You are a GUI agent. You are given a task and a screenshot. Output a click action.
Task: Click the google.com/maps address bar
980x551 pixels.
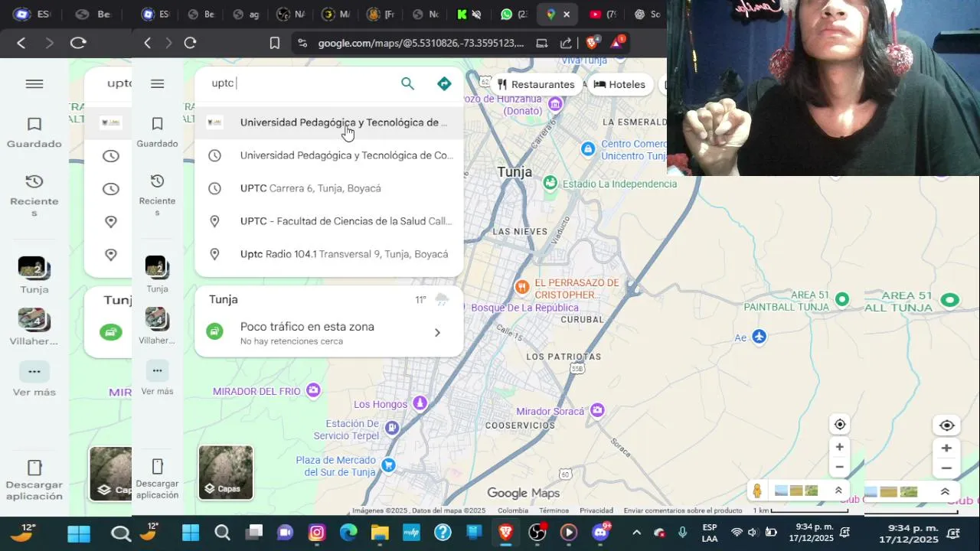(x=420, y=43)
